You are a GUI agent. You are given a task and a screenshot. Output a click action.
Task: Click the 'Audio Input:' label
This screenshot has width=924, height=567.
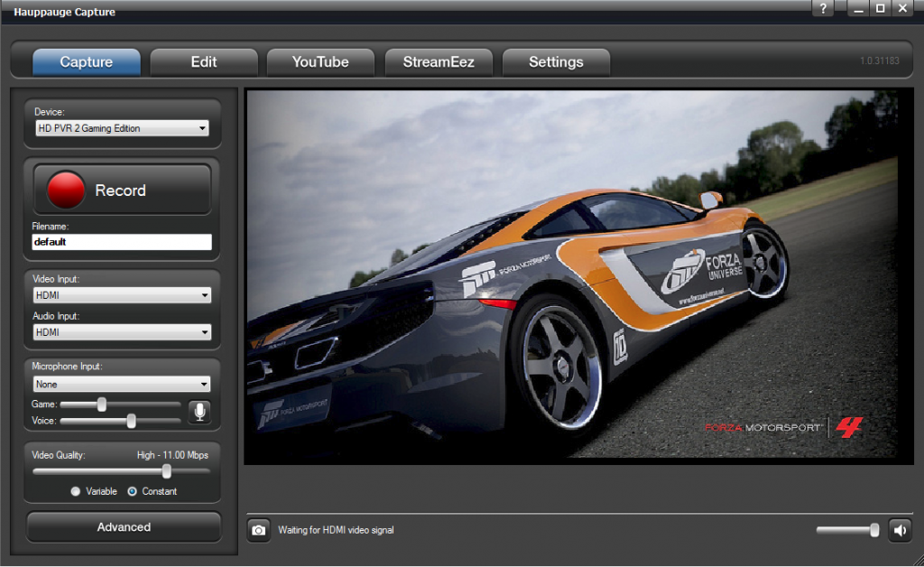point(55,316)
